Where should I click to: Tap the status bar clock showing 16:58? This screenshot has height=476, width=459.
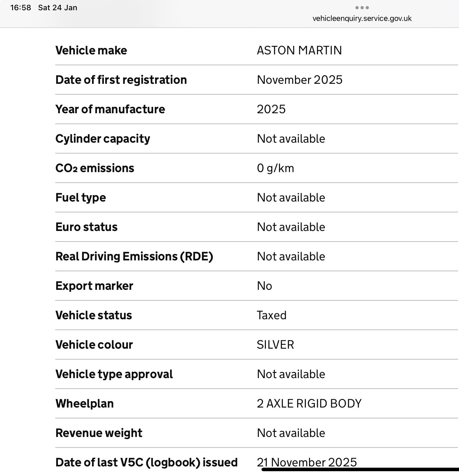tap(20, 8)
